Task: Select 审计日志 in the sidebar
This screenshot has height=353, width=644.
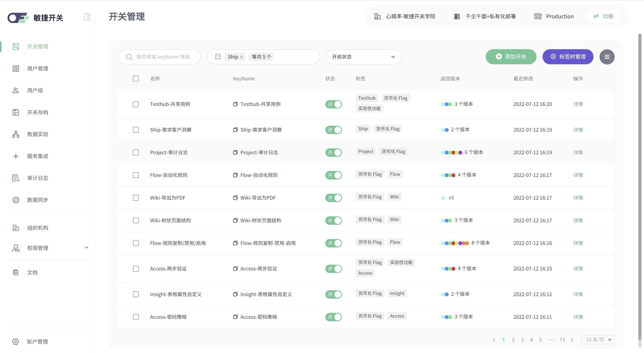Action: (x=38, y=178)
